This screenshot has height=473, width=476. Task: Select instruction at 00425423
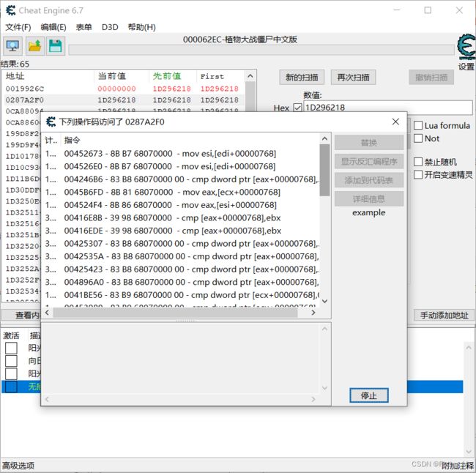[181, 269]
